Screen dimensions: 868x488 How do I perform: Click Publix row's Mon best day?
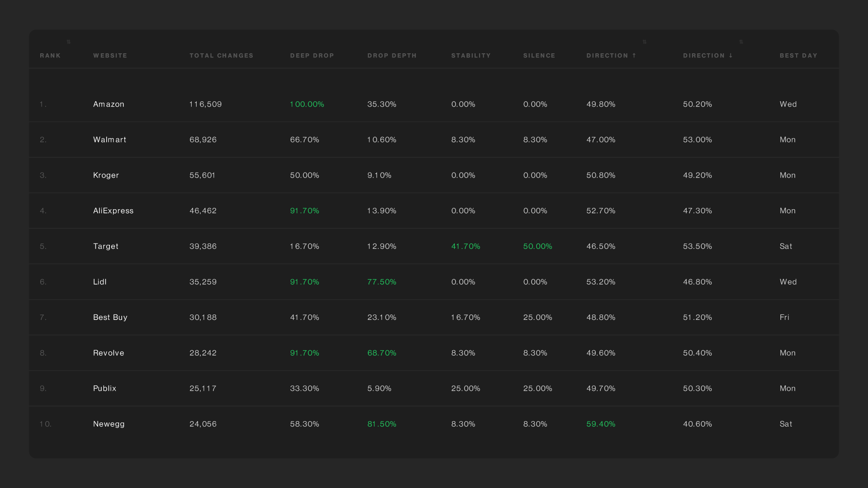tap(787, 389)
